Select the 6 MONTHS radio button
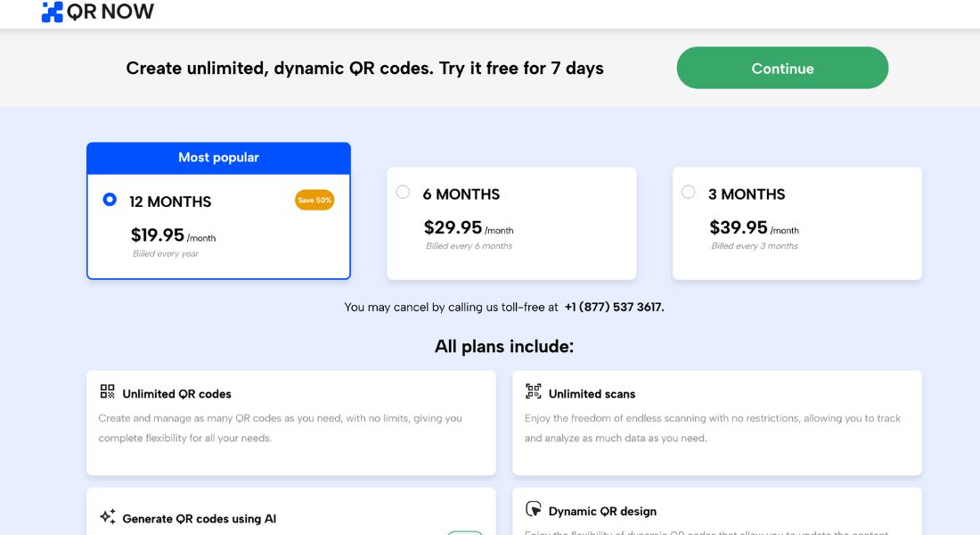 coord(403,192)
